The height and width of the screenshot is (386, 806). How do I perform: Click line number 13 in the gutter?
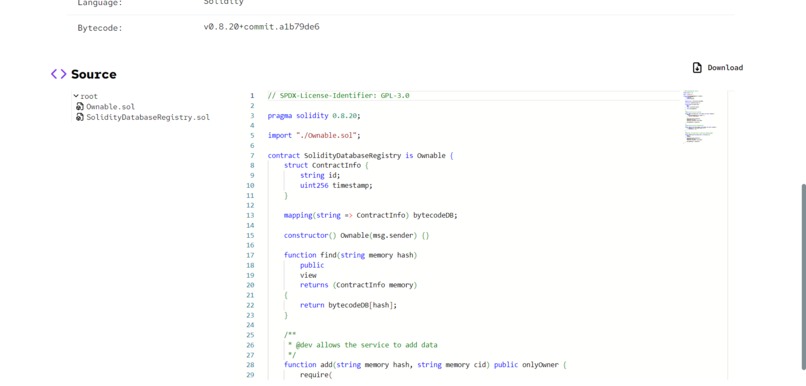[250, 215]
